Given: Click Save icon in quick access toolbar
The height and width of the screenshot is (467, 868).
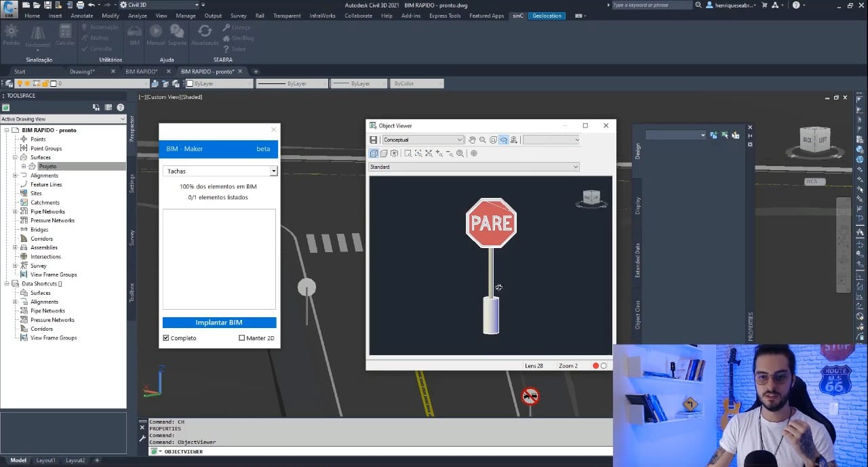Looking at the screenshot, I should coord(48,5).
